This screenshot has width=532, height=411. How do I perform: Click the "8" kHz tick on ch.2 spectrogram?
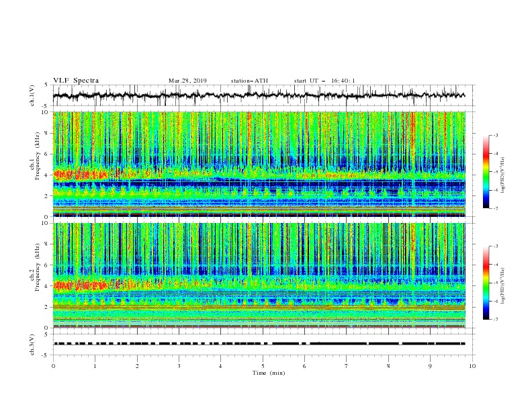coord(47,244)
